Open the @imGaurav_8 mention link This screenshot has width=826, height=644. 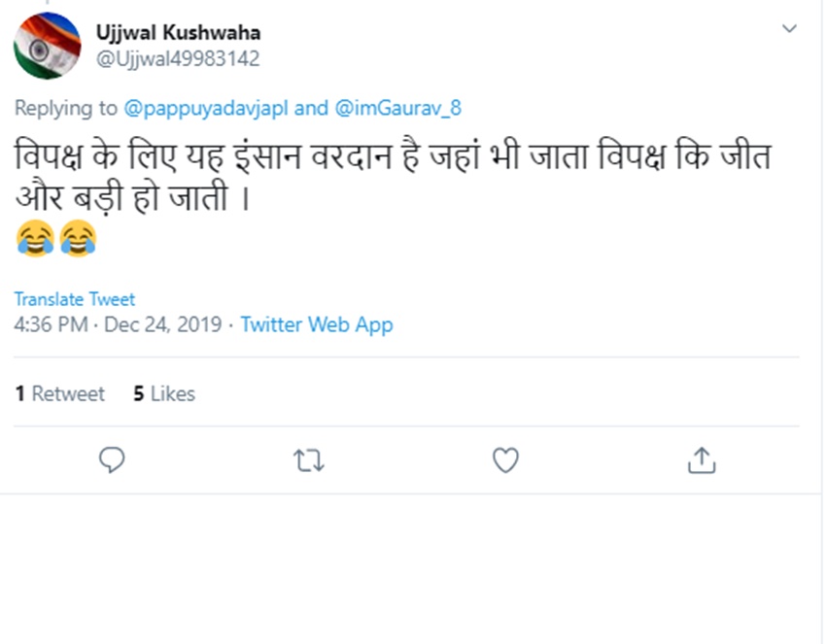tap(398, 108)
